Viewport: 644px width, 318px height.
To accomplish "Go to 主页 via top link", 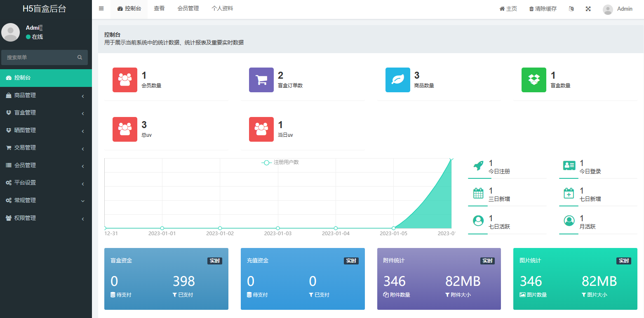I will coord(508,9).
